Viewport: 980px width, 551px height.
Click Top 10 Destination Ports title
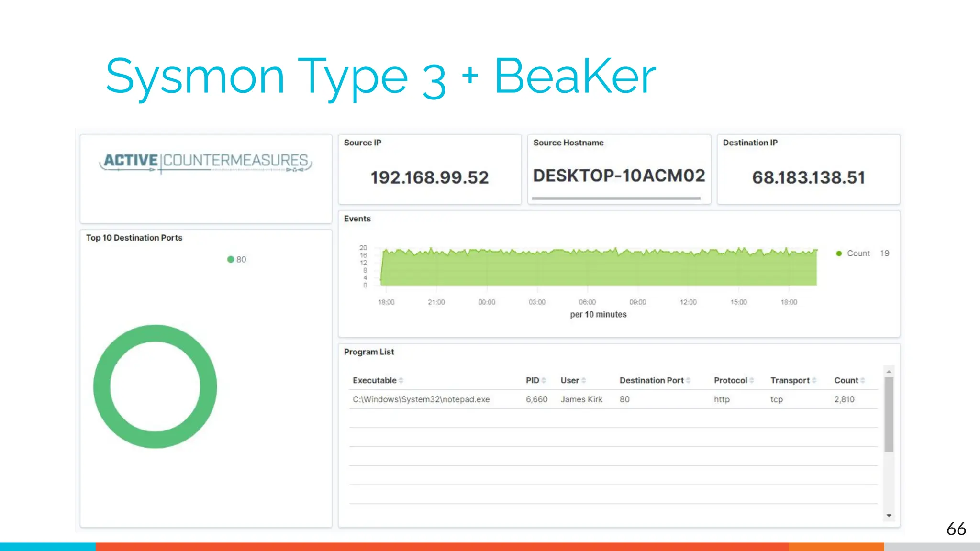[134, 238]
